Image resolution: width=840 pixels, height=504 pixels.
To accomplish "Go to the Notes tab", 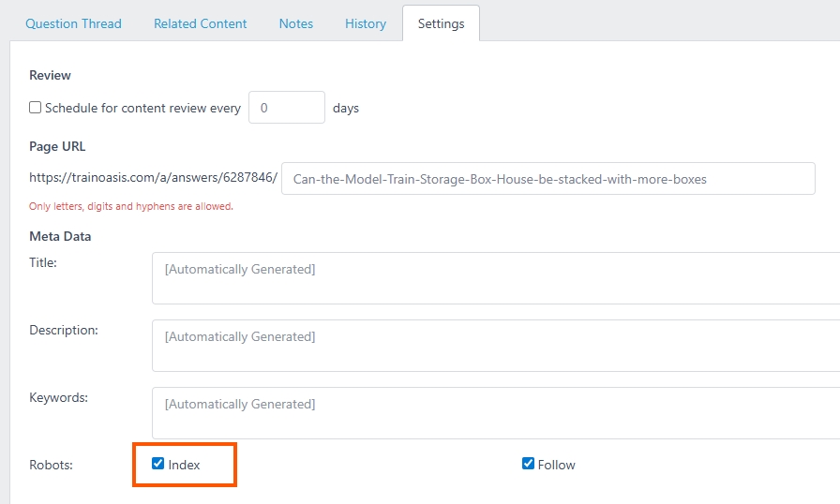I will [x=296, y=23].
